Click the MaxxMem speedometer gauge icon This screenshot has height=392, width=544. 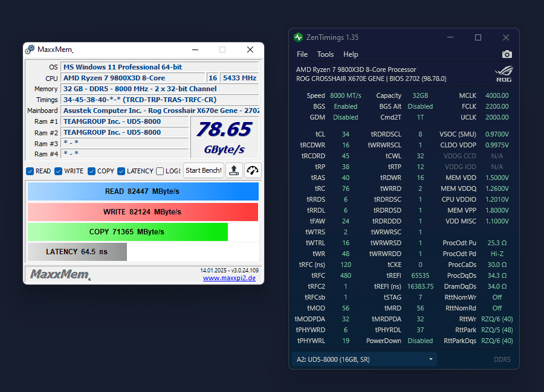[253, 170]
